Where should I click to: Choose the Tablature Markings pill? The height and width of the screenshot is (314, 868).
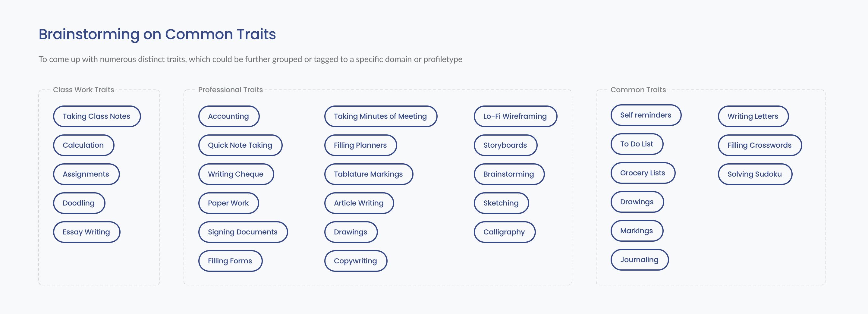[369, 174]
